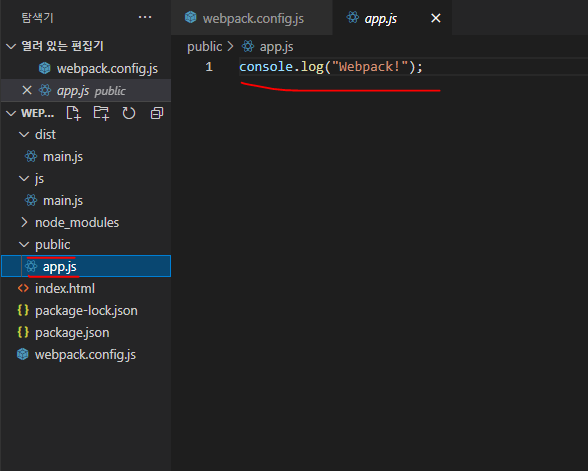Screen dimensions: 588x471
Task: Collapse the js folder
Action: (24, 179)
